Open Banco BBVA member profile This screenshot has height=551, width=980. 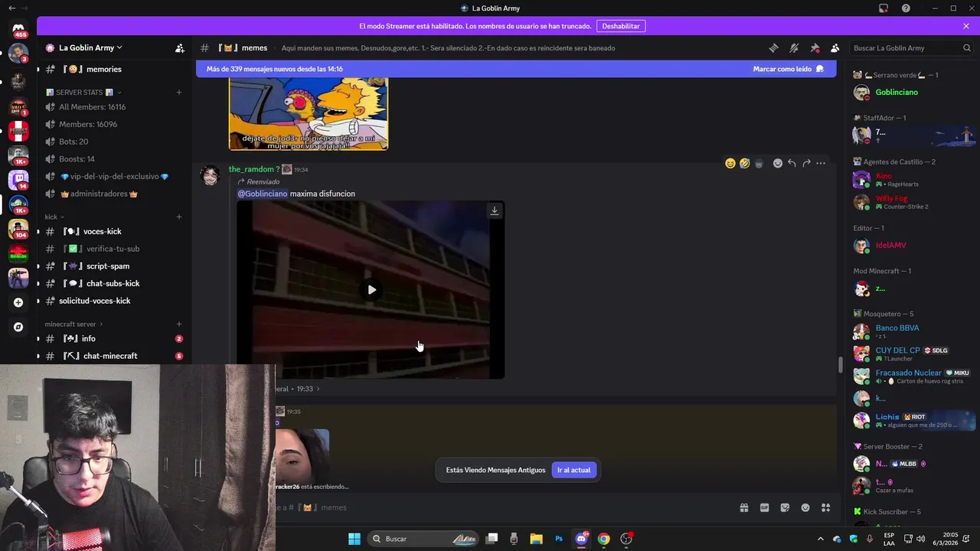913,331
